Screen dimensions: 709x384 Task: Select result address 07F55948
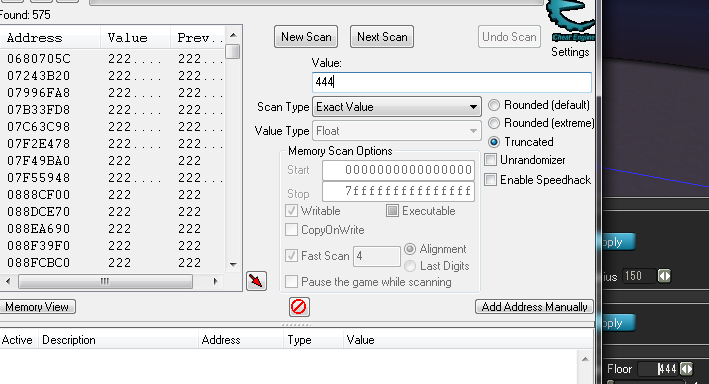39,178
